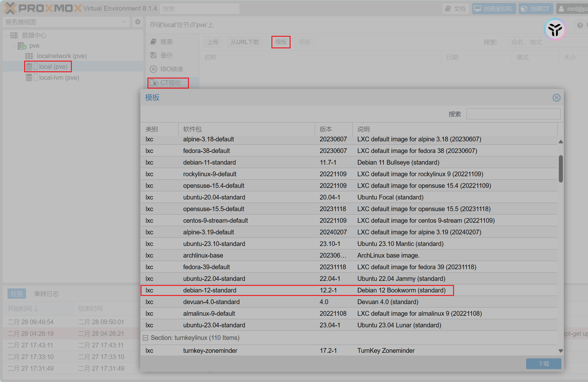Sort templates by Version column header
This screenshot has height=382, width=588.
click(x=334, y=129)
